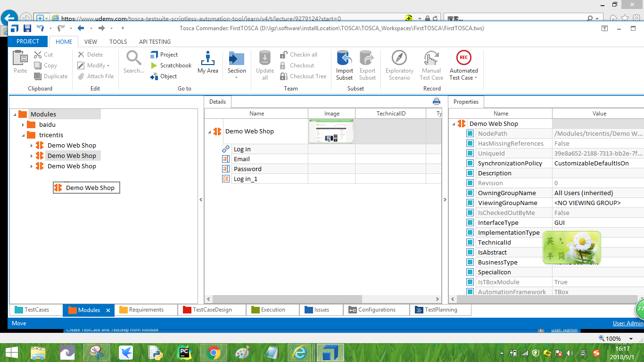Click Attach File paperclip icon

[81, 76]
